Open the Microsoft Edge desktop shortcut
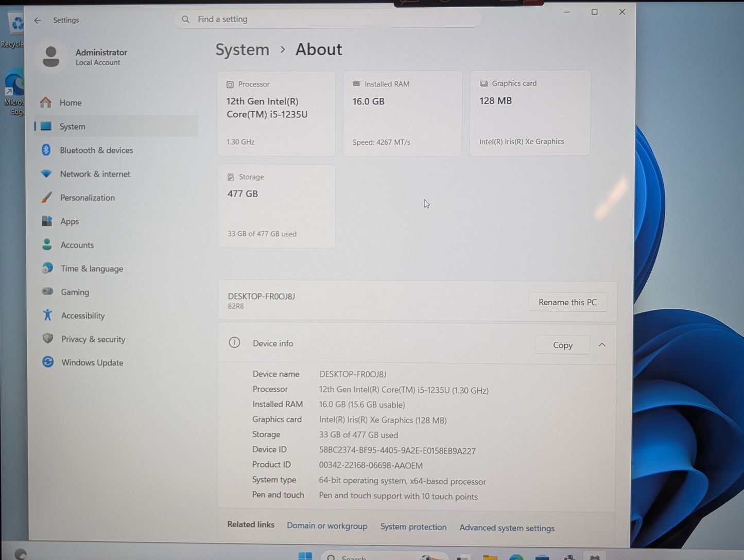The width and height of the screenshot is (744, 560). (x=13, y=93)
